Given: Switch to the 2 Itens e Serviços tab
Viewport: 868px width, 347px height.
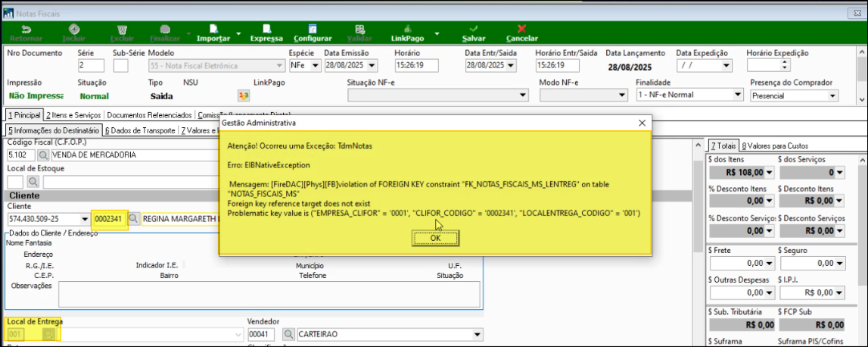Looking at the screenshot, I should point(73,115).
